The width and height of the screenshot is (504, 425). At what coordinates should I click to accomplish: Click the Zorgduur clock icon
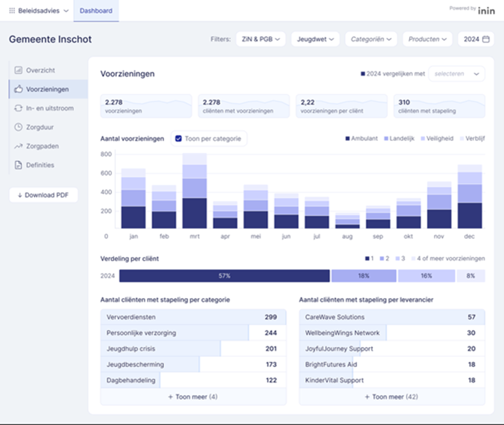tap(18, 127)
